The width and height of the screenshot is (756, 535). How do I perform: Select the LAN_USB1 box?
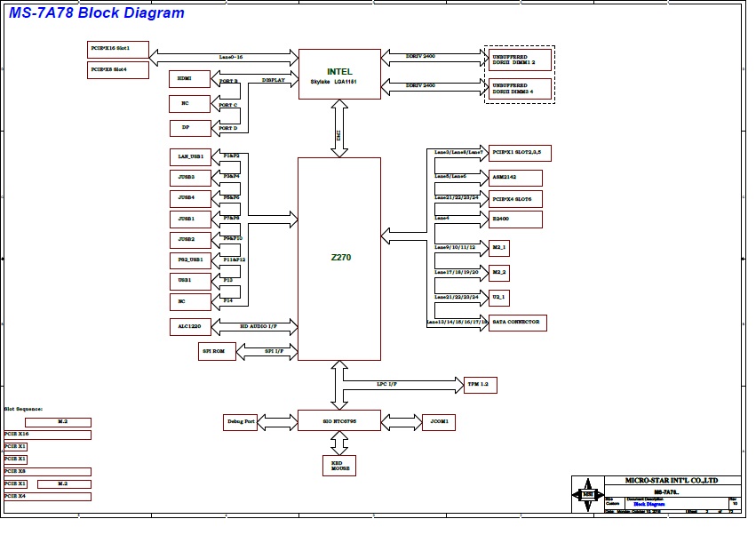(190, 157)
